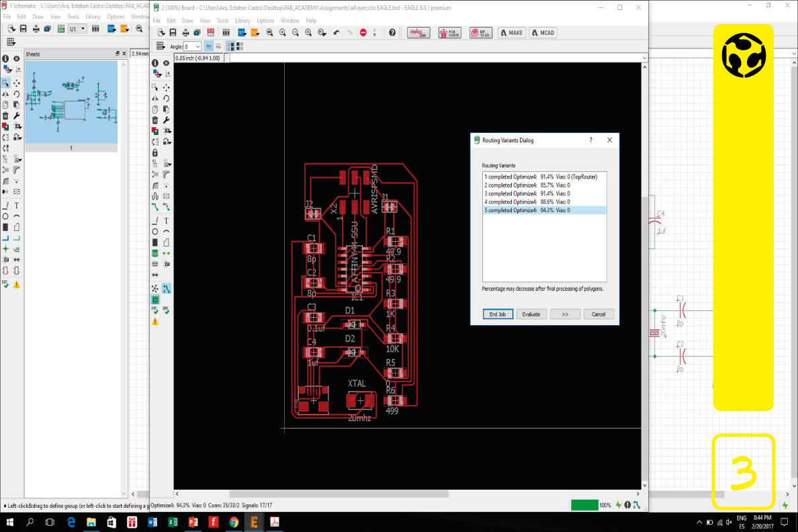798x532 pixels.
Task: Select the Change (wrench) tool in Board palette
Action: (166, 120)
